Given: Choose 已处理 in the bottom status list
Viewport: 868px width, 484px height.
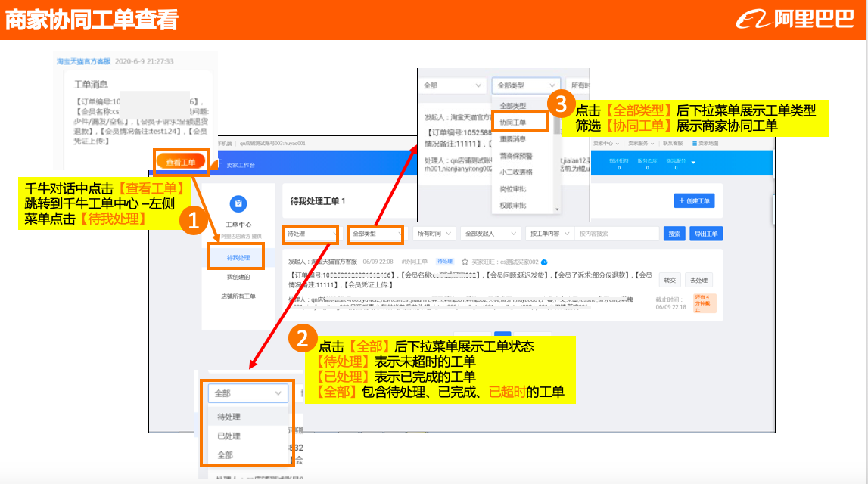Looking at the screenshot, I should 229,436.
